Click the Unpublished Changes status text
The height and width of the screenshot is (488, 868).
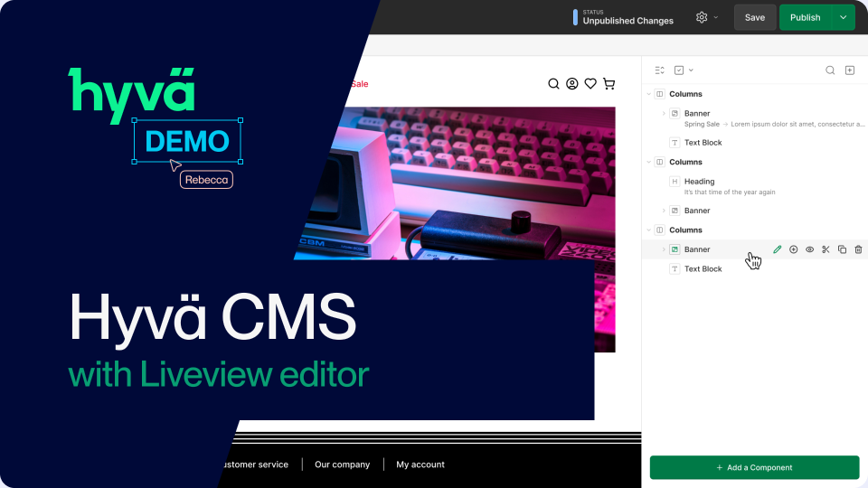point(627,21)
